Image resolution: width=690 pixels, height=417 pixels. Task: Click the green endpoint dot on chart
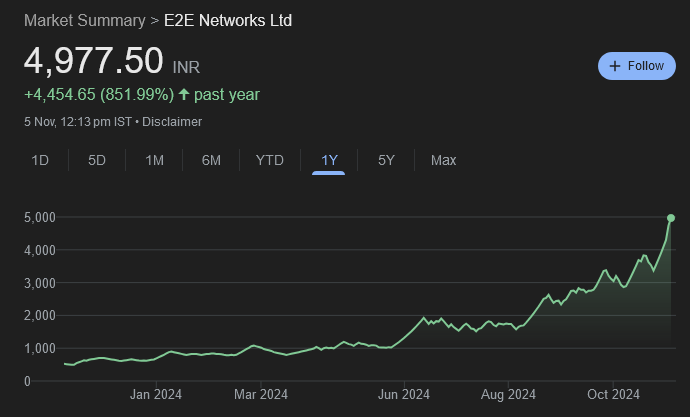coord(671,218)
